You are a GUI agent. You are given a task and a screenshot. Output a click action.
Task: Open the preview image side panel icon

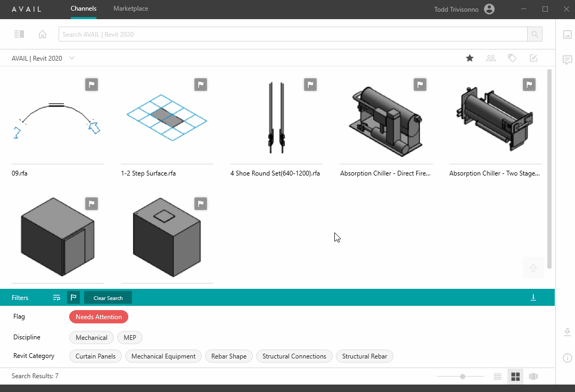(568, 35)
